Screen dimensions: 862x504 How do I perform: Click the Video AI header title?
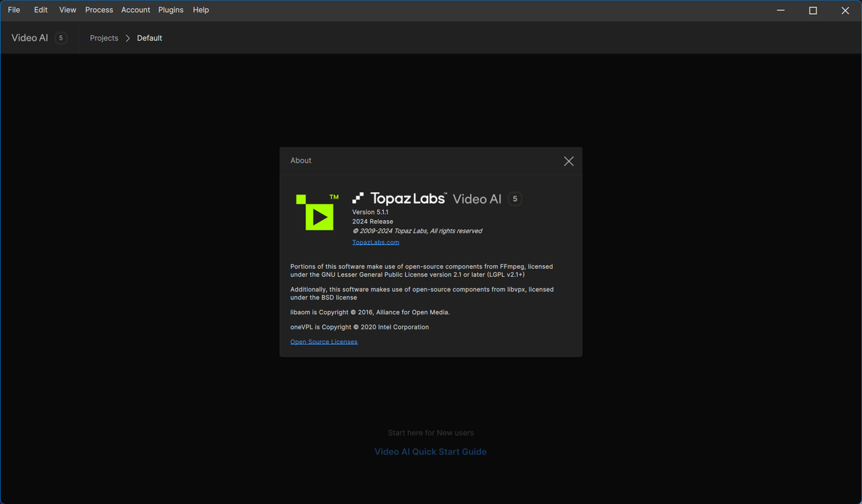coord(30,38)
